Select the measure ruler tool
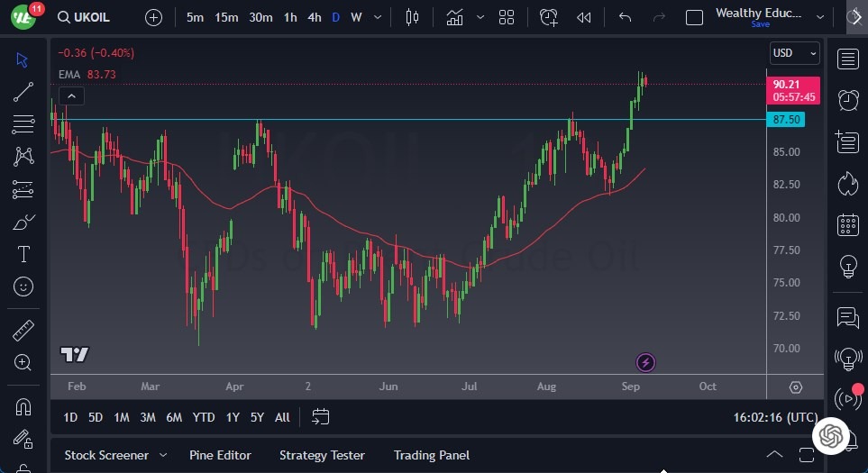This screenshot has height=473, width=868. 23,331
